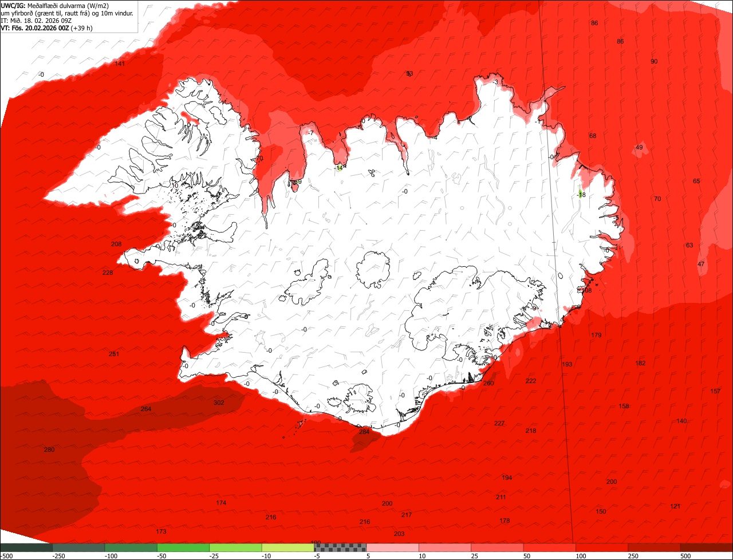
Task: Click the flux value 63
Action: point(689,245)
